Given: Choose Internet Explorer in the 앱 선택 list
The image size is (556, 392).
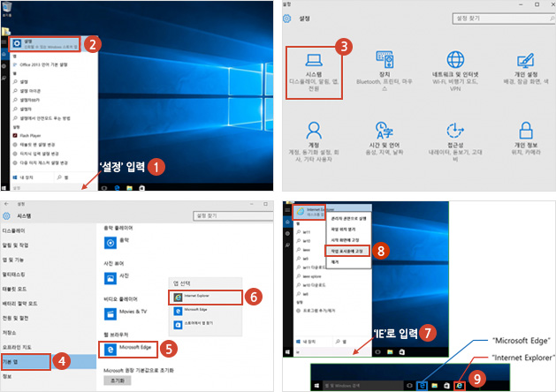Looking at the screenshot, I should (x=205, y=298).
